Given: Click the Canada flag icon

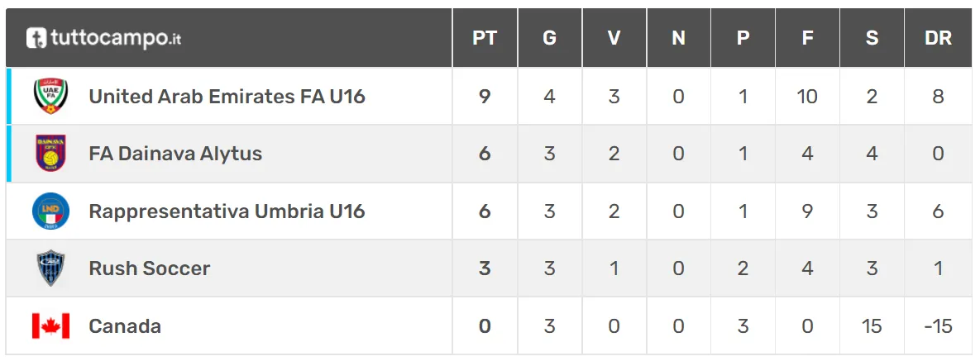Looking at the screenshot, I should [x=50, y=326].
